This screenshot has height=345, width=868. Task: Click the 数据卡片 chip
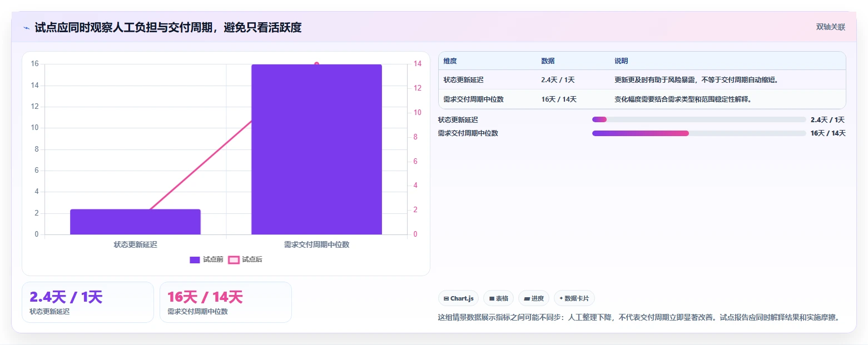[x=574, y=298]
